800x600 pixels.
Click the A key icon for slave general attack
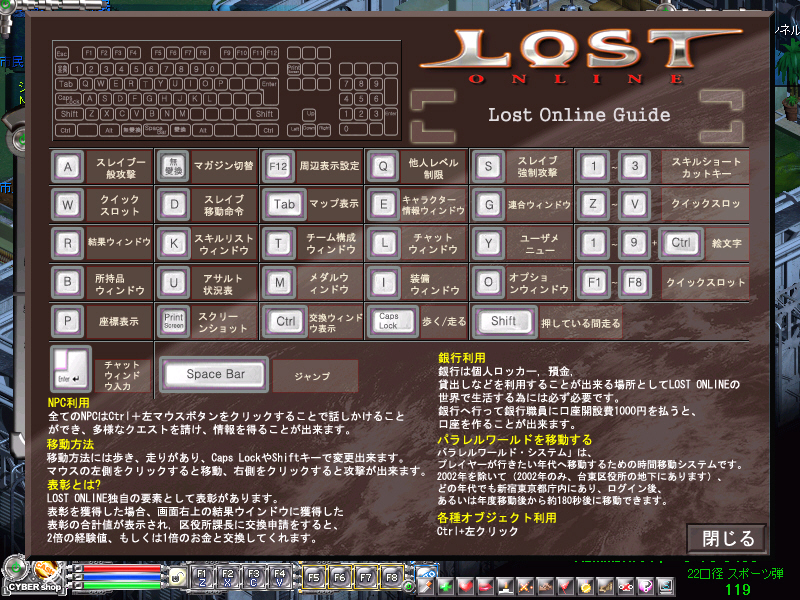67,166
